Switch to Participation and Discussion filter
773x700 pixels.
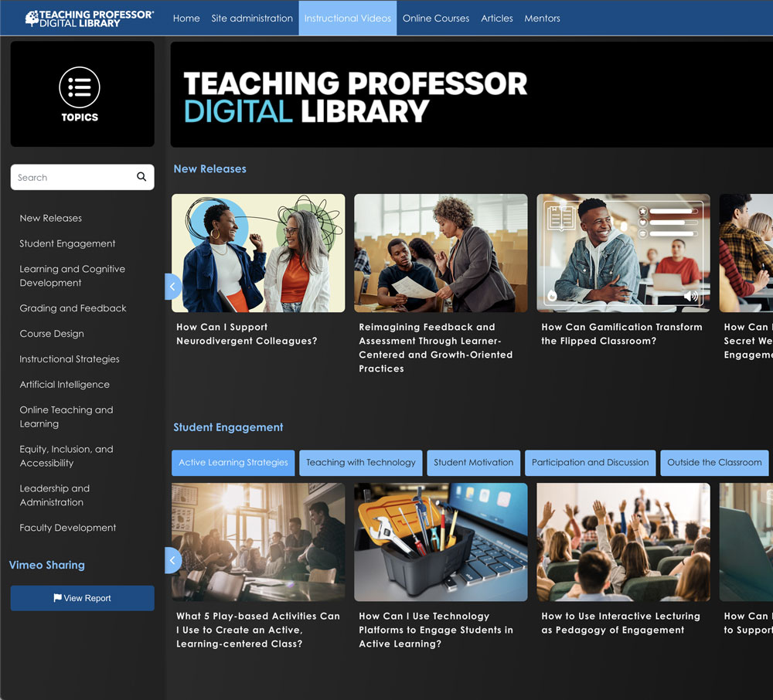(x=590, y=463)
